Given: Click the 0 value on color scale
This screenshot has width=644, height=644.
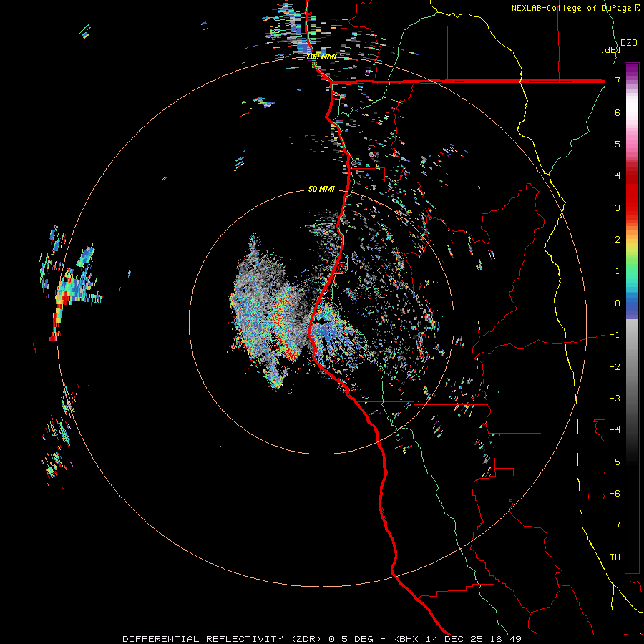Looking at the screenshot, I should click(618, 303).
